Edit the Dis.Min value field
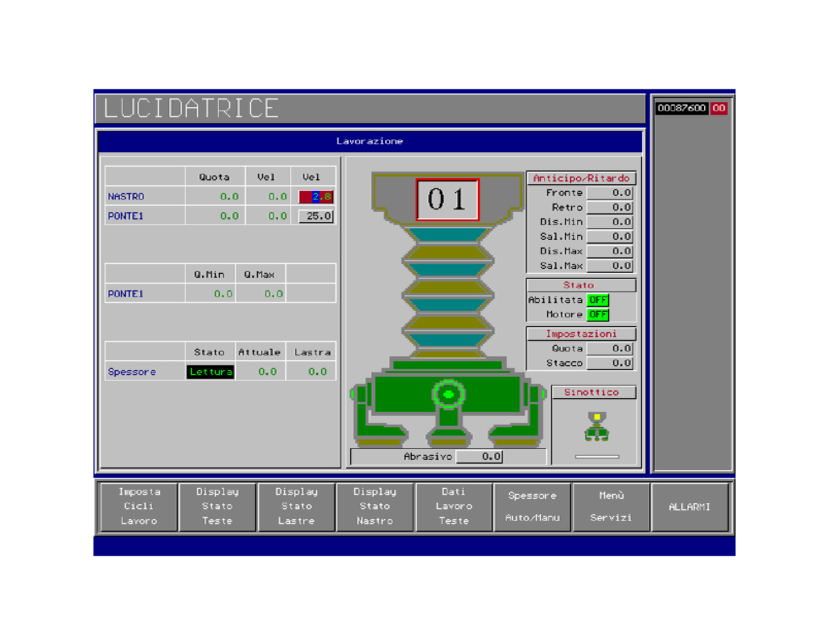Viewport: 829px width, 644px height. point(610,222)
